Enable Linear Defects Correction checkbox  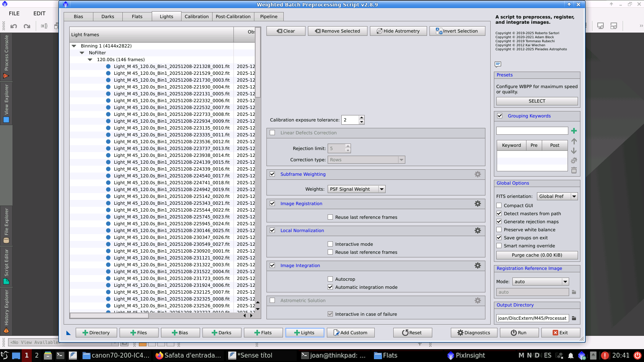pyautogui.click(x=272, y=133)
